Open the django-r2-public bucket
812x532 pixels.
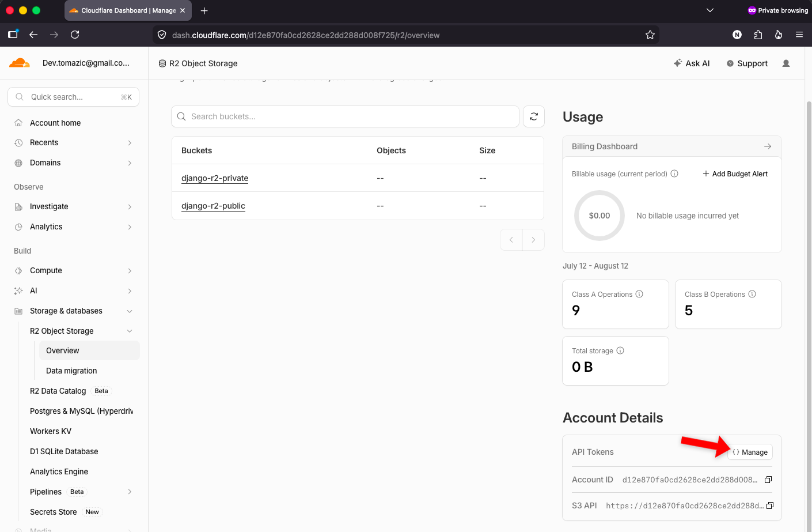213,206
